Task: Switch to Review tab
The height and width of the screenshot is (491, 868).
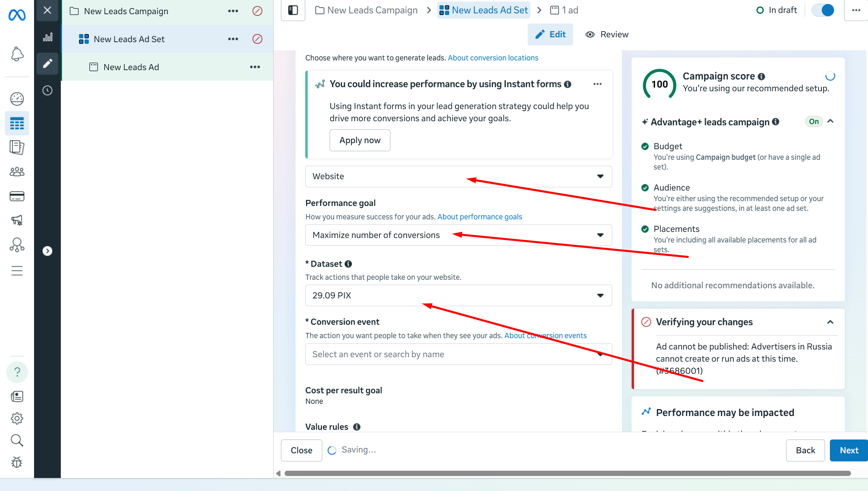Action: tap(607, 34)
